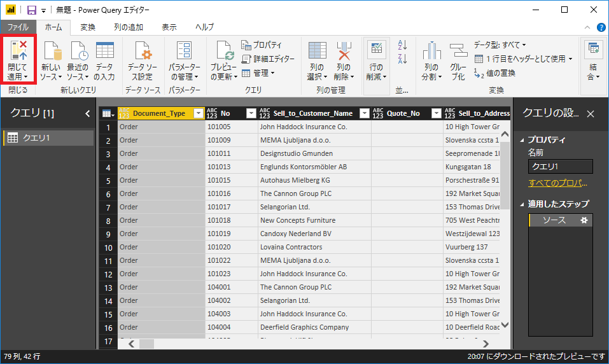Click 1行目をヘッダーとして使用 (Use first row as headers)

coord(524,59)
